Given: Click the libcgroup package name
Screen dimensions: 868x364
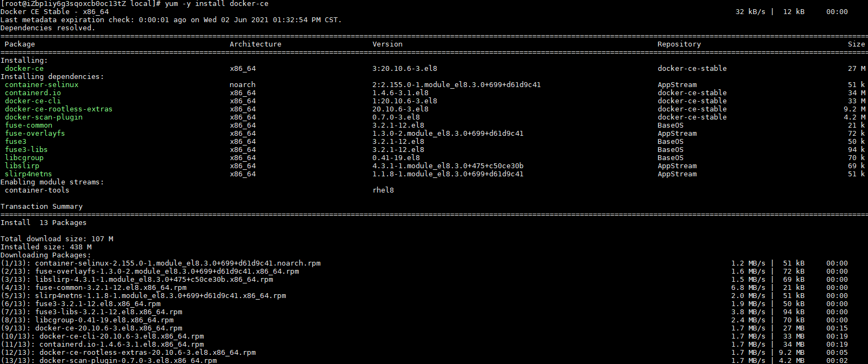Looking at the screenshot, I should (24, 158).
